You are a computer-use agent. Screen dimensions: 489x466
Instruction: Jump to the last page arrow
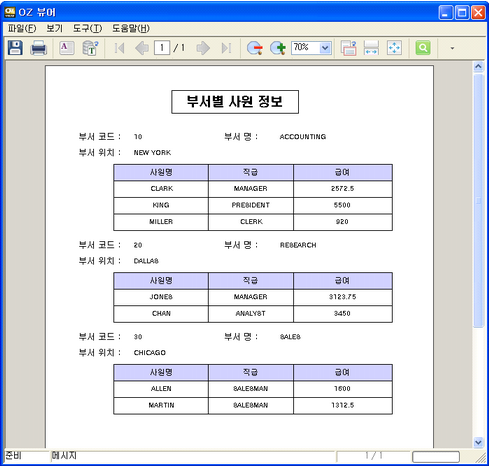[226, 48]
